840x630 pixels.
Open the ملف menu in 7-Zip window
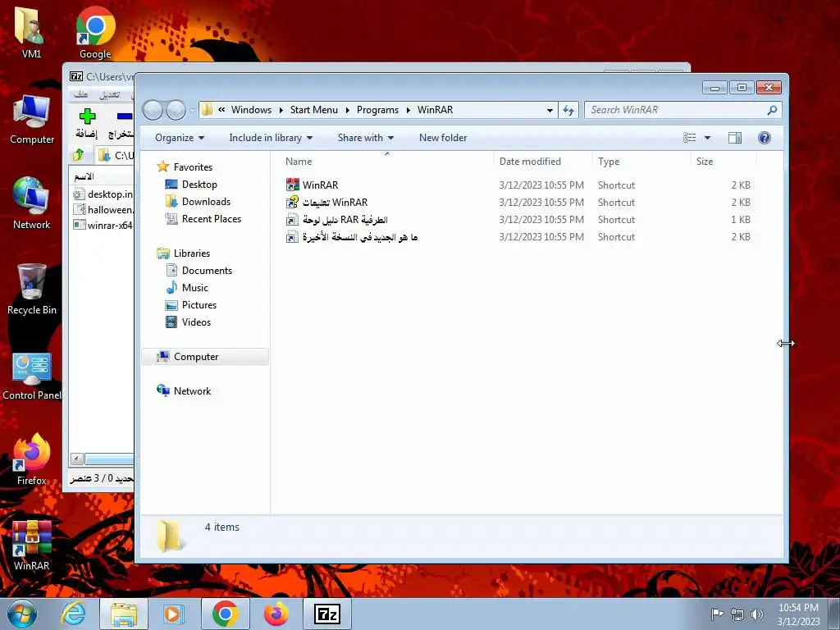(x=81, y=94)
